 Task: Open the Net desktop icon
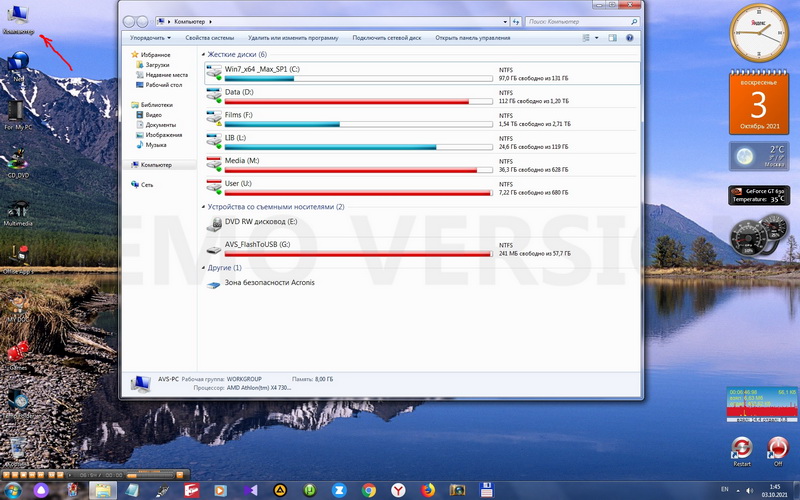pyautogui.click(x=18, y=66)
